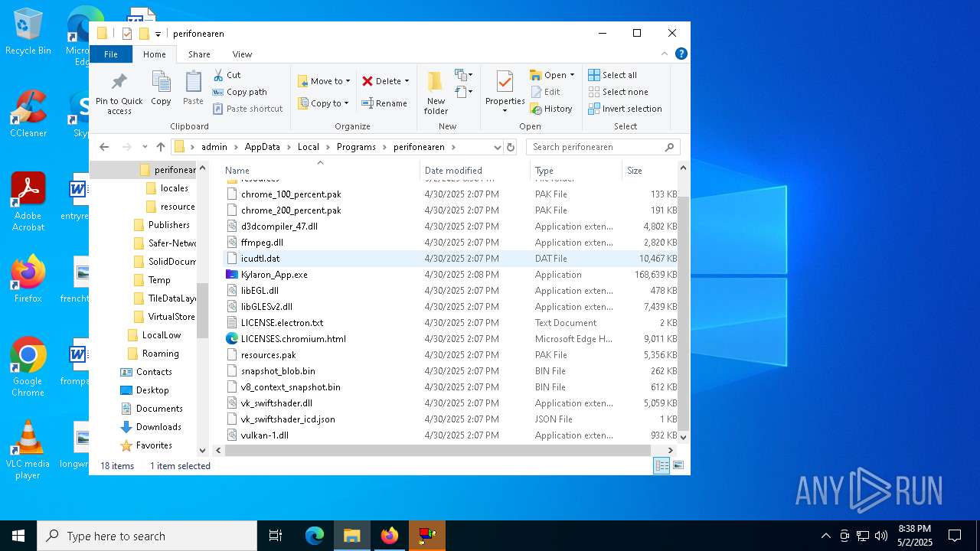Screen dimensions: 980x551
Task: Open Quick Access Toolbar customize dropdown
Action: [158, 34]
